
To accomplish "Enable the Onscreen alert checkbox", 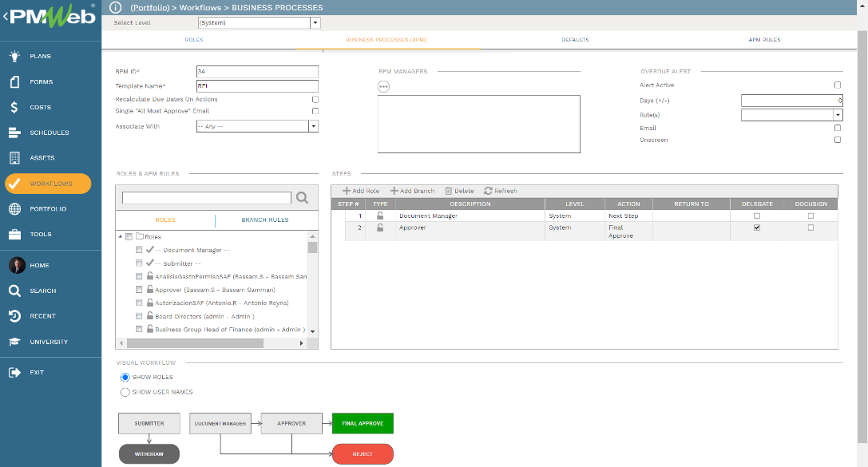I will 838,140.
